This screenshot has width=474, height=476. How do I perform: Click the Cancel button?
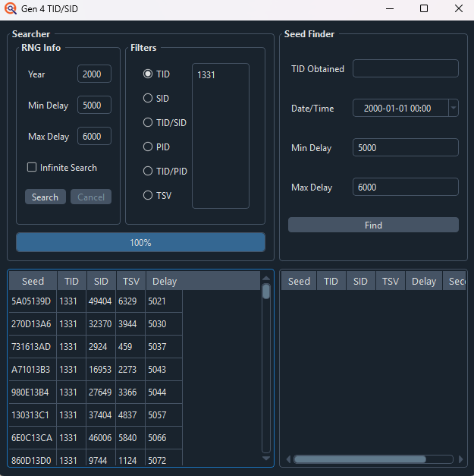tap(91, 197)
